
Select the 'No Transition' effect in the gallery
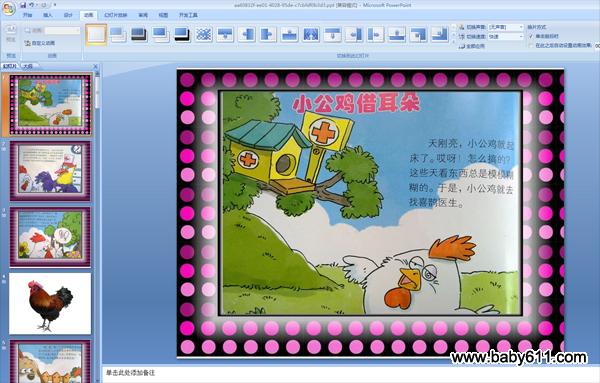pyautogui.click(x=96, y=35)
